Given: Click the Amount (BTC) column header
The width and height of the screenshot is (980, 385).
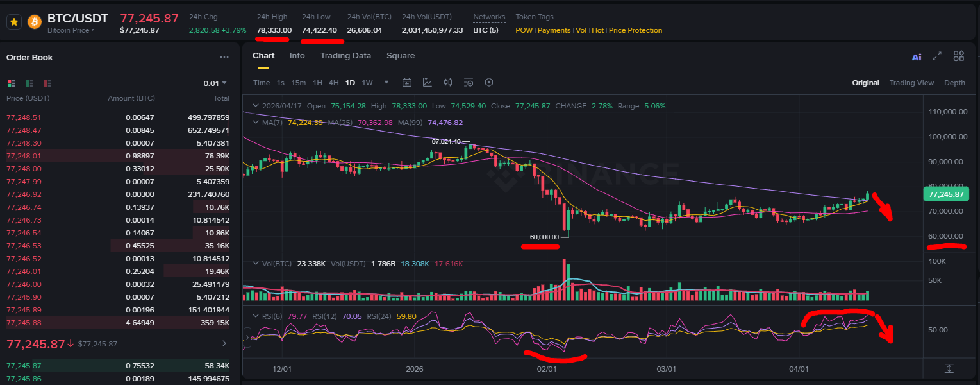Looking at the screenshot, I should pyautogui.click(x=131, y=98).
